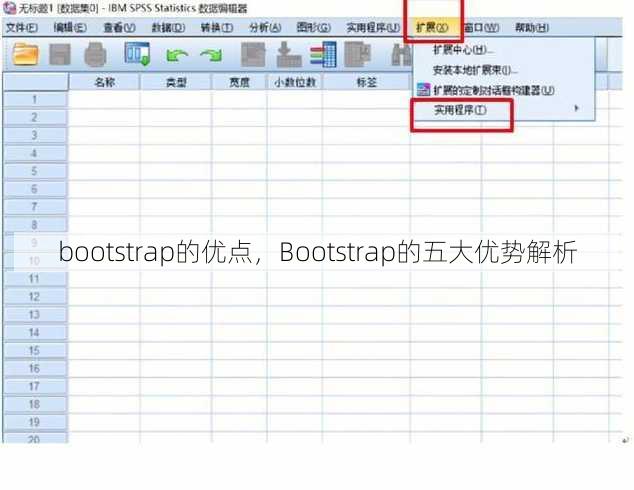Select row header 18

(x=35, y=404)
